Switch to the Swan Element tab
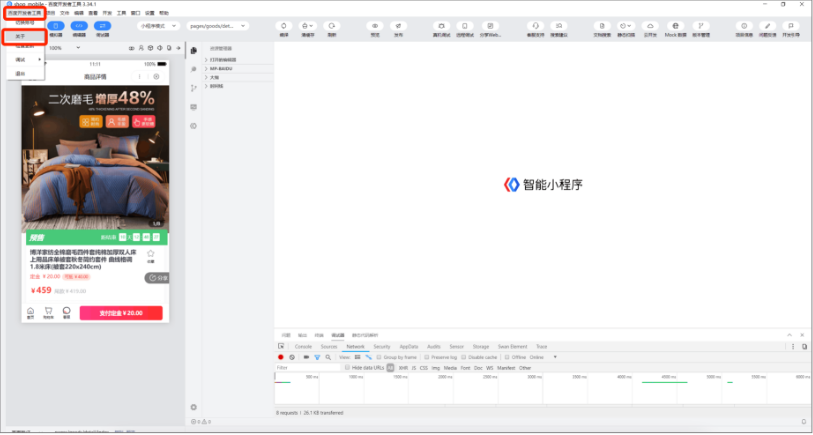 (512, 346)
